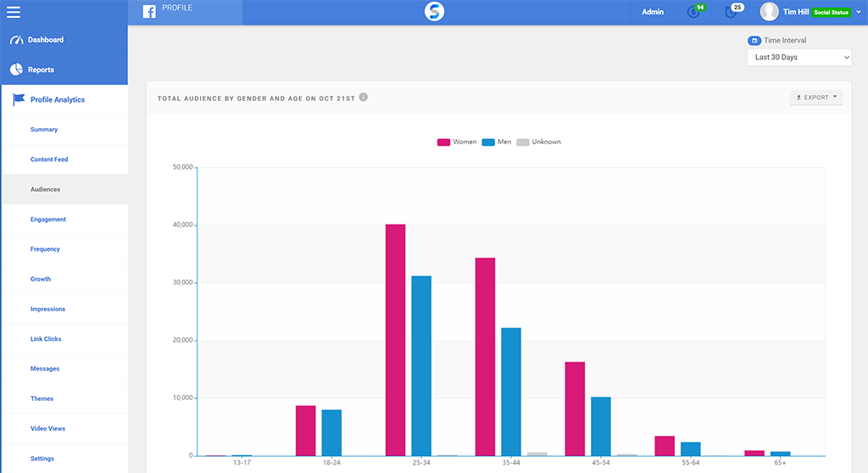Open the Last 30 Days dropdown
This screenshot has width=868, height=473.
[x=798, y=57]
